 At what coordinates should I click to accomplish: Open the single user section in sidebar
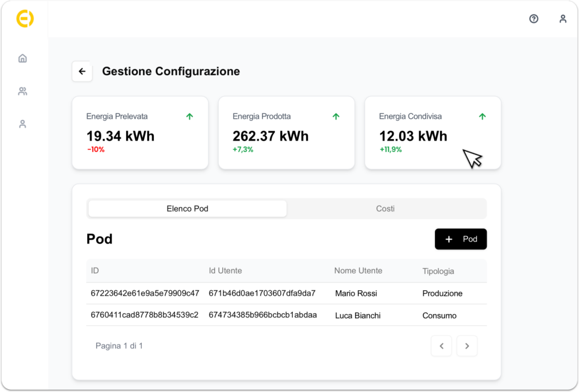[x=23, y=124]
